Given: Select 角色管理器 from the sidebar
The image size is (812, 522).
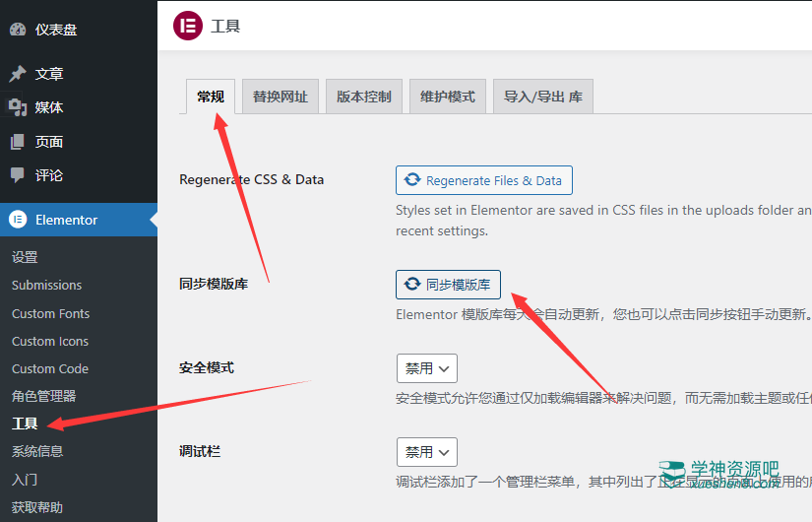Looking at the screenshot, I should [43, 396].
